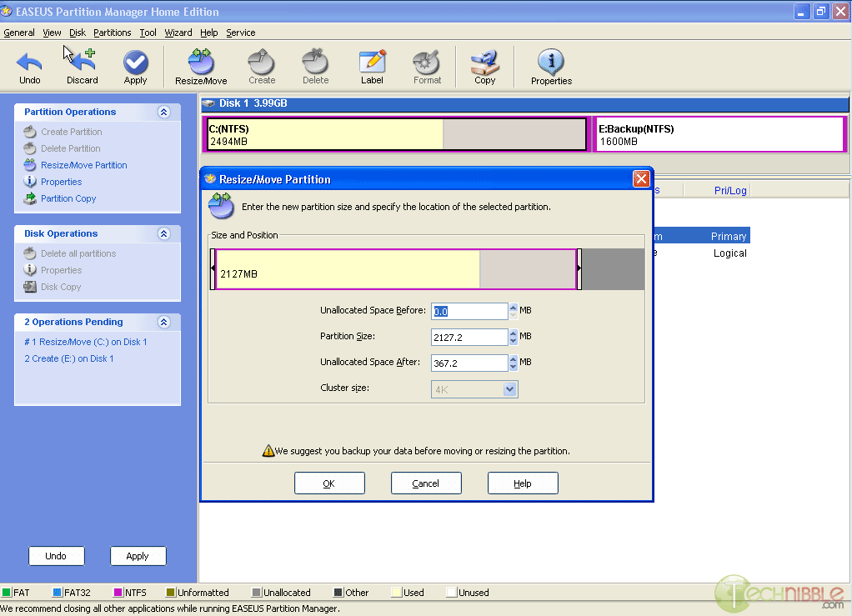Open the Help menu
The image size is (852, 616).
coord(208,33)
